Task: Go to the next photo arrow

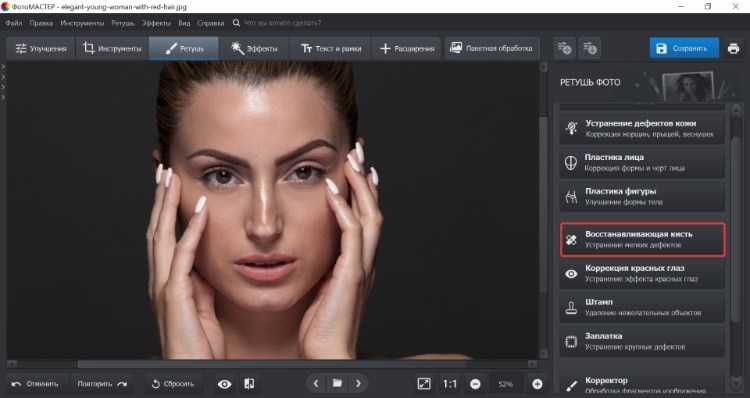Action: [358, 383]
